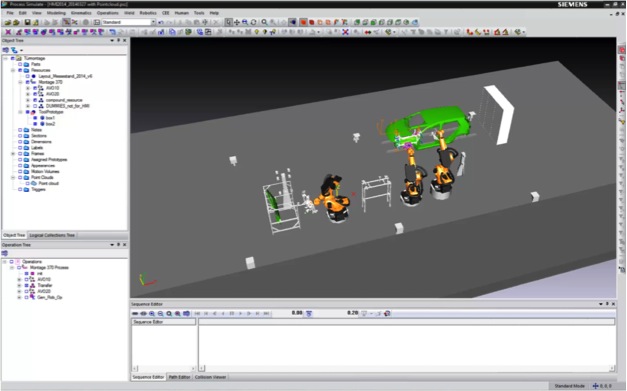Click the Rotate view icon in toolbar
This screenshot has width=627, height=391.
(x=254, y=22)
